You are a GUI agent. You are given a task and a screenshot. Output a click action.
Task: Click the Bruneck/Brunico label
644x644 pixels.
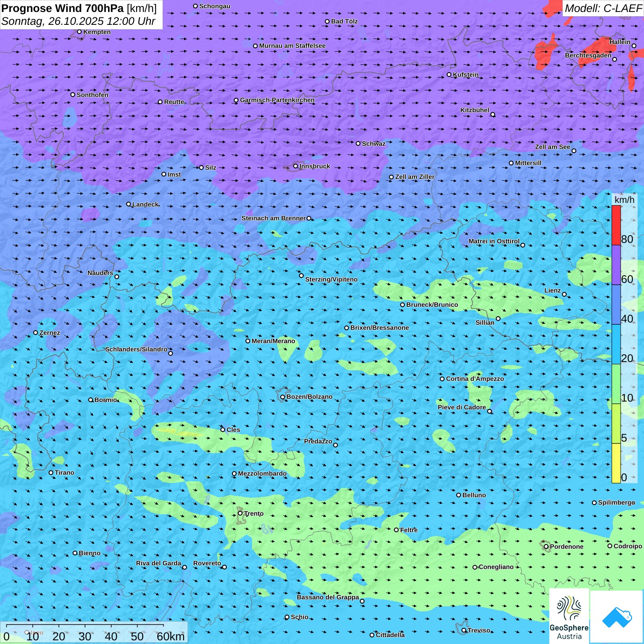pos(432,305)
